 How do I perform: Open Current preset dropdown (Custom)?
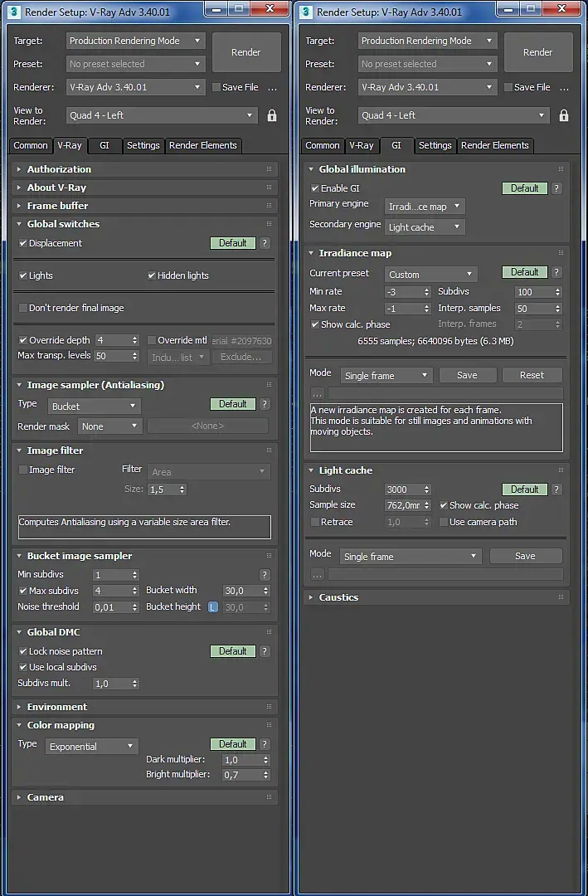point(431,275)
